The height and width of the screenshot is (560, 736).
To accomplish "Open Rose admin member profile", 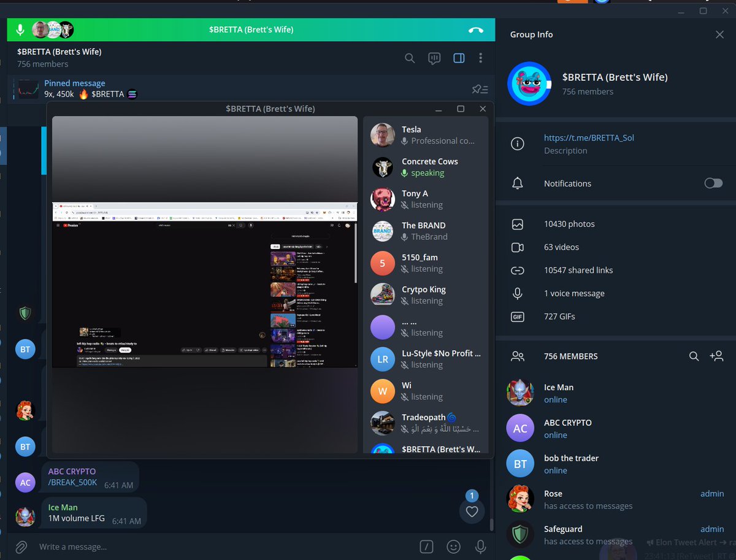I will tap(616, 499).
